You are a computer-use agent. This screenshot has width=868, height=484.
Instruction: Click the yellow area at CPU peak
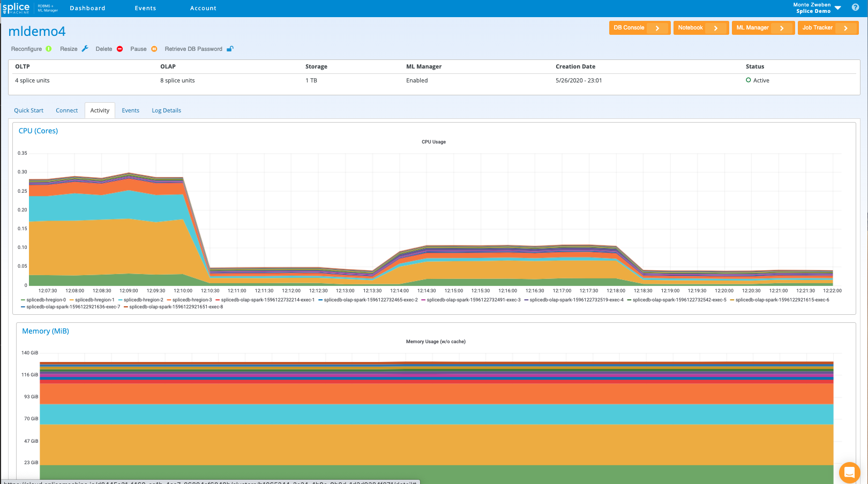tap(107, 246)
